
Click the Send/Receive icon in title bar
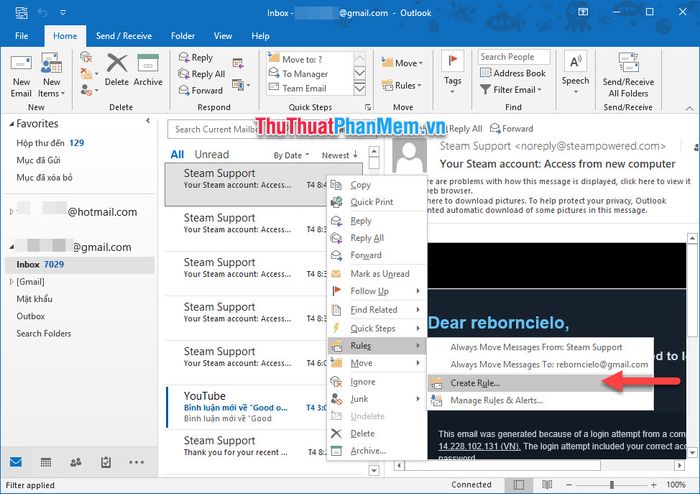(21, 12)
